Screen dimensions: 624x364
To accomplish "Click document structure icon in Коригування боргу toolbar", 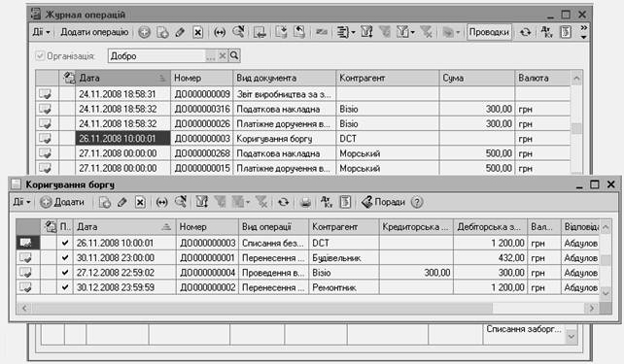I will click(x=345, y=202).
